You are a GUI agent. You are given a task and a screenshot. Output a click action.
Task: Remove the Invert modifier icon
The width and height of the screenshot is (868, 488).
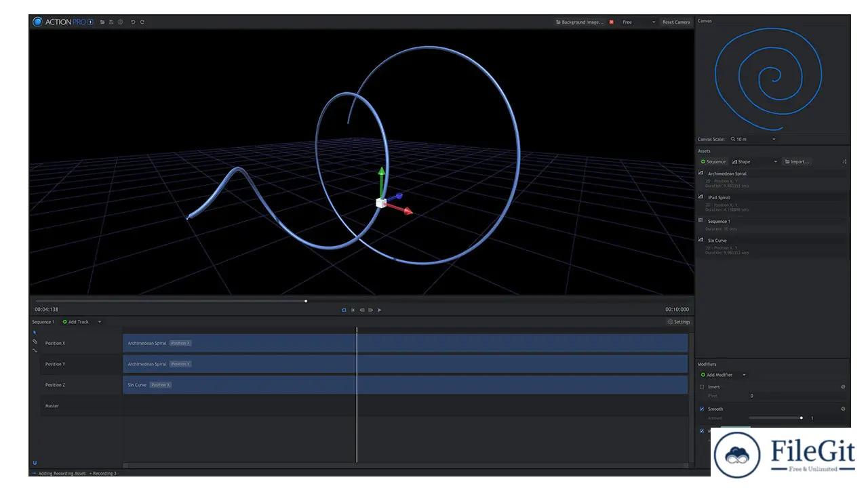[x=843, y=387]
